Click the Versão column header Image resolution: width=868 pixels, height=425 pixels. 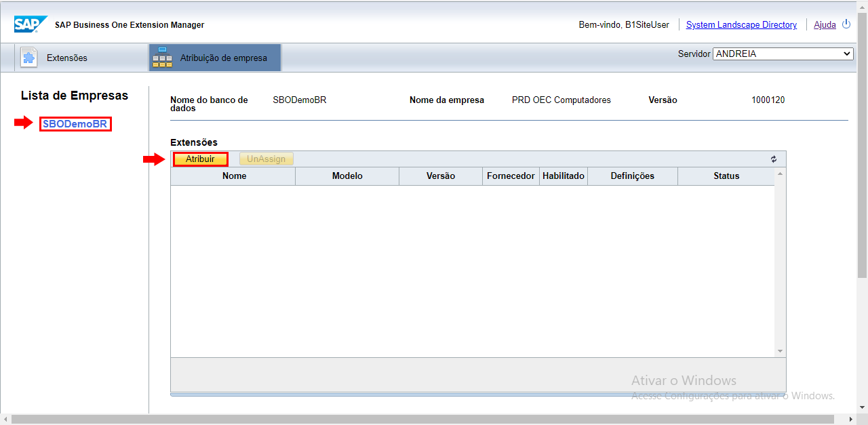click(x=441, y=176)
